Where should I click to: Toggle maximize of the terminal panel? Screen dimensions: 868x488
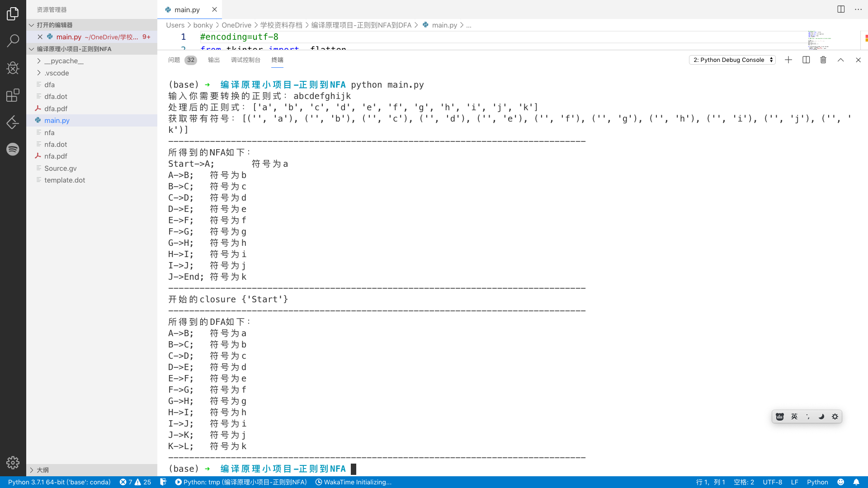click(x=840, y=60)
